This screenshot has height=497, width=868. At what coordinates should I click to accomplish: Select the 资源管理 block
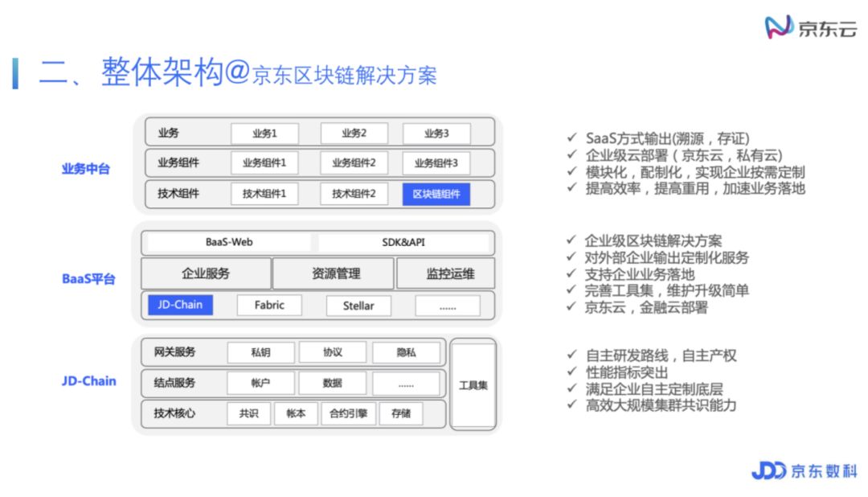tap(335, 273)
